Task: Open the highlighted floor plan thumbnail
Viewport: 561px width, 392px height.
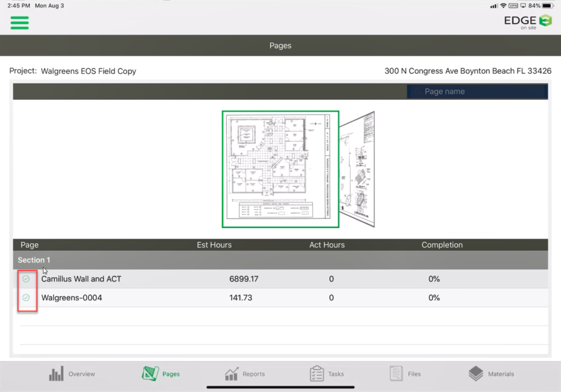Action: 280,169
